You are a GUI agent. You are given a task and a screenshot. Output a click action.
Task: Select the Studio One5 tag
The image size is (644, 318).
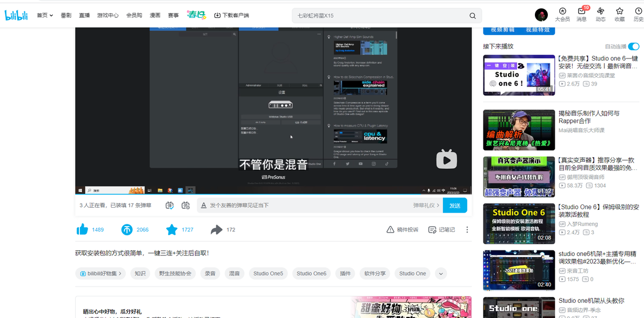268,274
